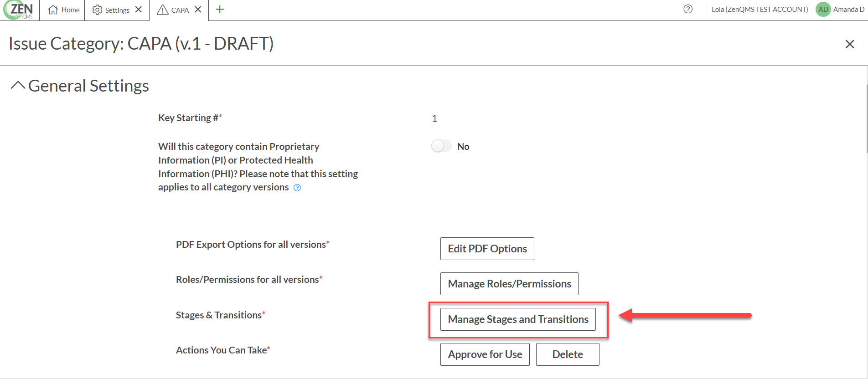The height and width of the screenshot is (379, 868).
Task: Close the CAPA tab with its X
Action: click(198, 10)
